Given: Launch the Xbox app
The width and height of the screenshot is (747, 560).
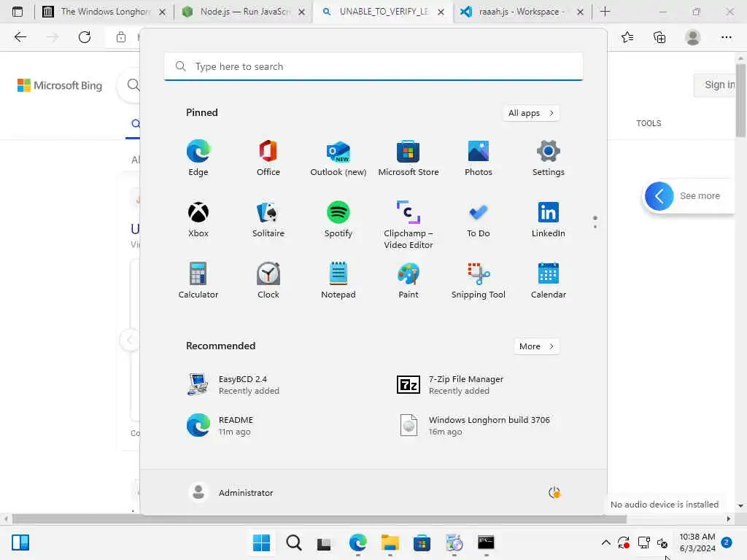Looking at the screenshot, I should (x=198, y=219).
